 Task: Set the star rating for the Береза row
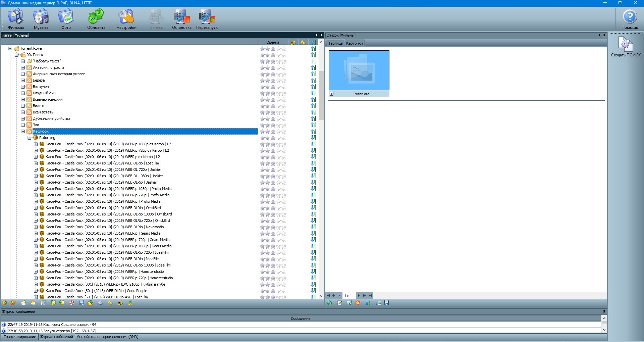coord(273,81)
